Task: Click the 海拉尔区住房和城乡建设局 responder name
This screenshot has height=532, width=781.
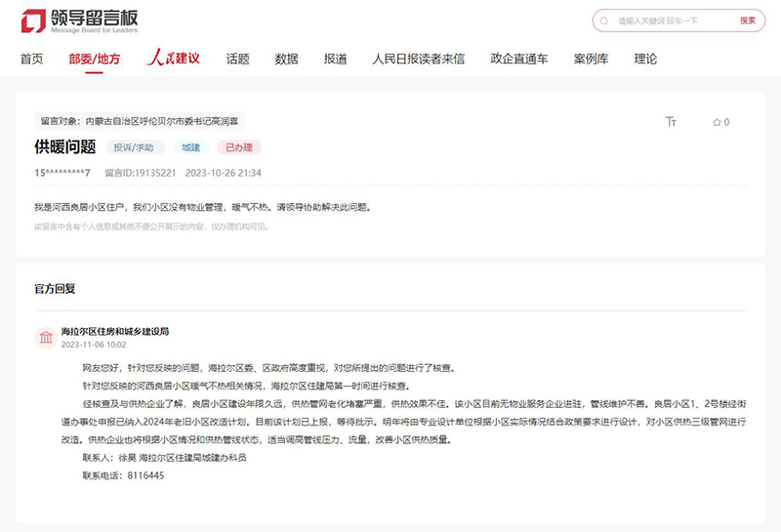Action: pyautogui.click(x=115, y=332)
